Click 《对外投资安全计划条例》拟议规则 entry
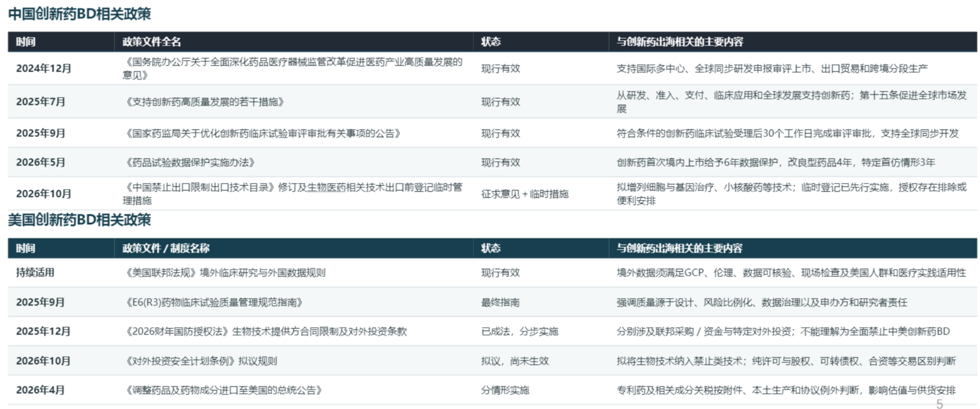The width and height of the screenshot is (980, 409). (200, 361)
